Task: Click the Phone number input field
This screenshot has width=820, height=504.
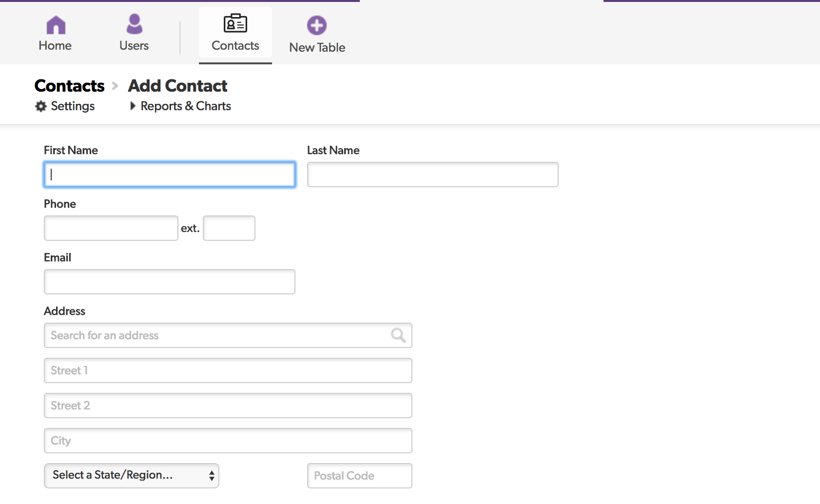Action: point(111,228)
